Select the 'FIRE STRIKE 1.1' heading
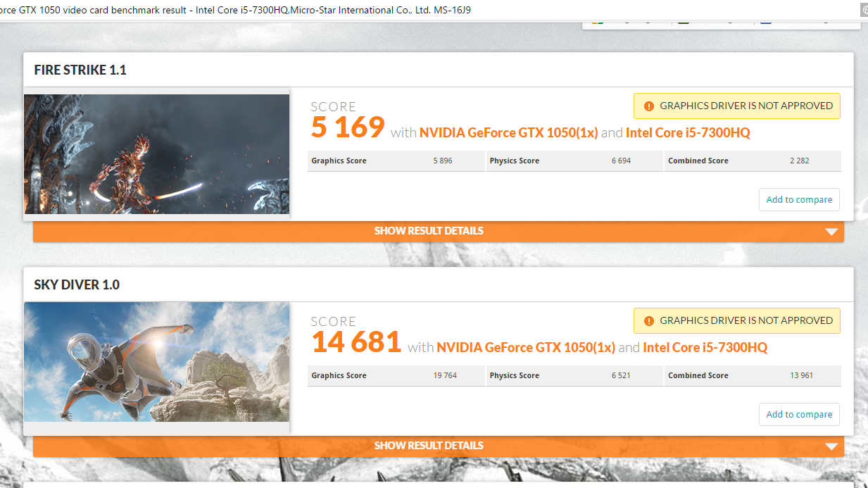 click(x=80, y=70)
